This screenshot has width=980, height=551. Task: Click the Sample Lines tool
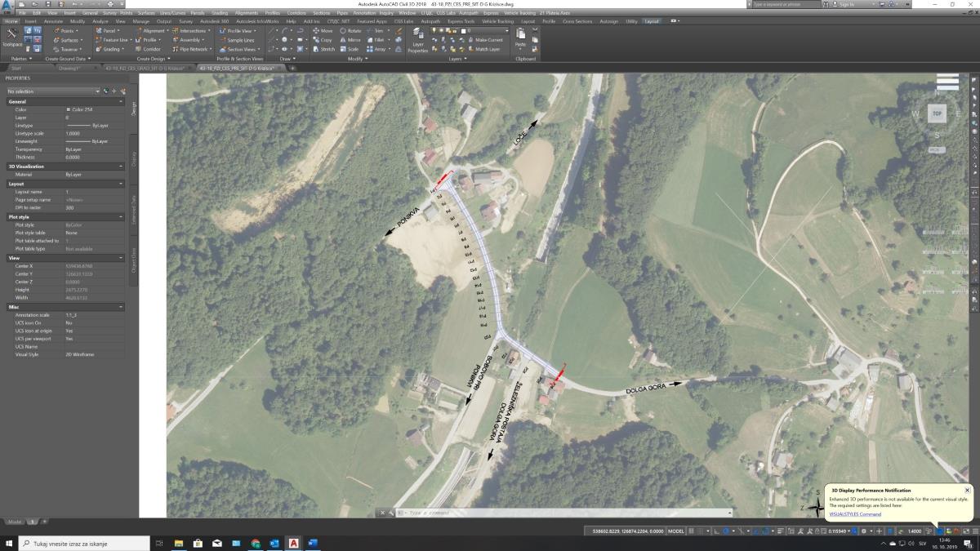click(236, 40)
